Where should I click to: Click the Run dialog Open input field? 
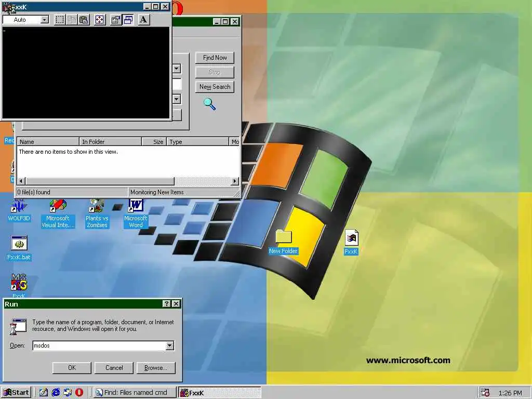99,345
